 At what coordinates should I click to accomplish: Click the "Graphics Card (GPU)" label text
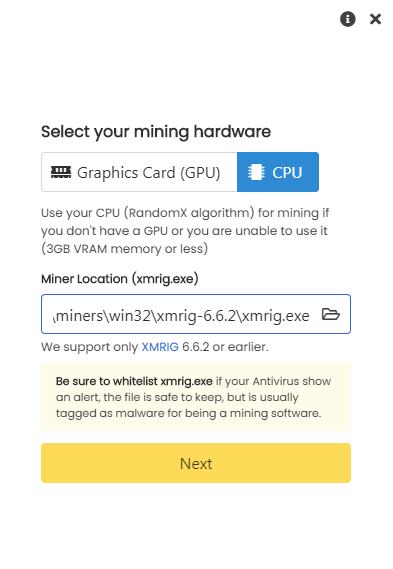pos(148,173)
